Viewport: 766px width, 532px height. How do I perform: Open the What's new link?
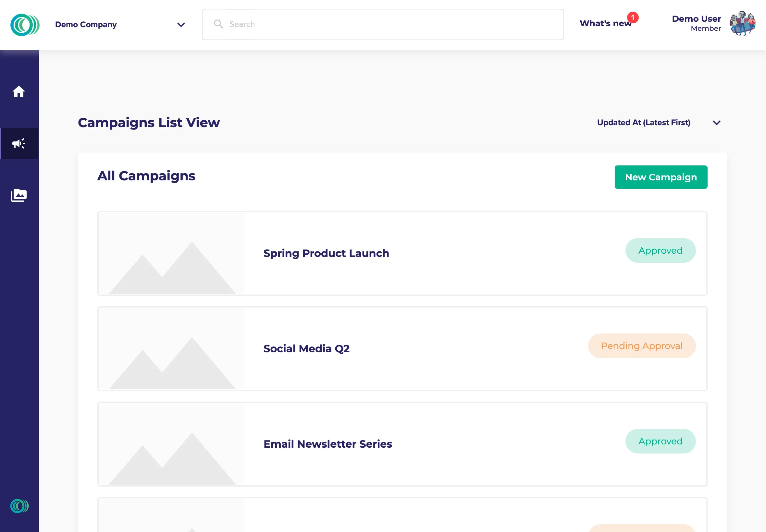coord(605,24)
